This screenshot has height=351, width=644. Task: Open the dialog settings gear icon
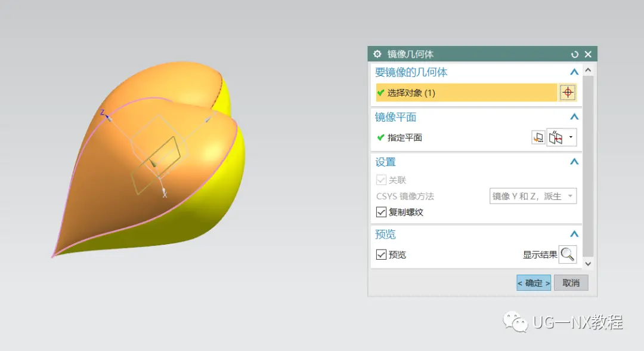click(377, 54)
